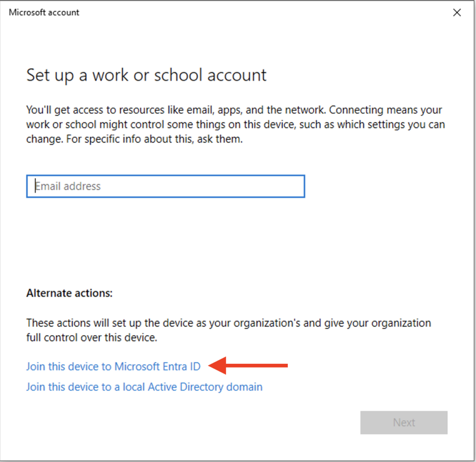Viewport: 476px width, 462px height.
Task: Confirm account entry by clicking Next
Action: [403, 422]
